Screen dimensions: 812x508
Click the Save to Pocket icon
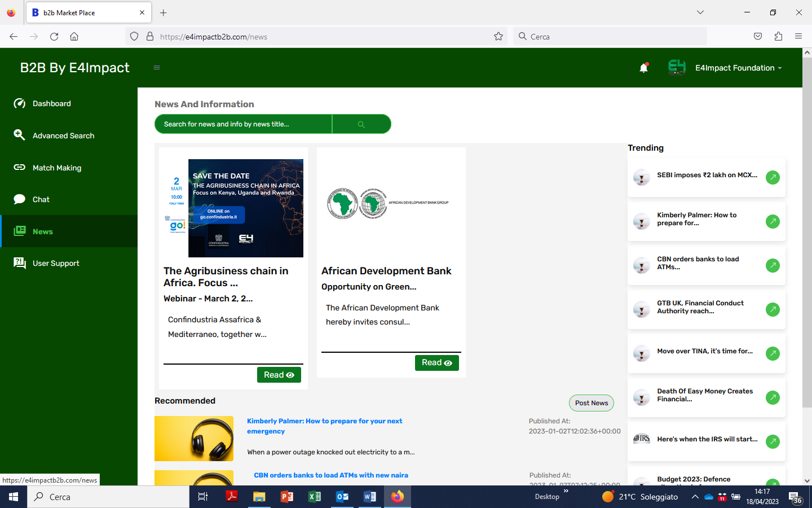(758, 37)
